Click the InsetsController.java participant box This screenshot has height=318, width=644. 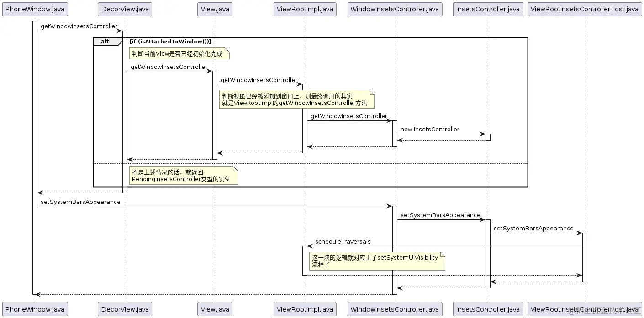point(487,9)
